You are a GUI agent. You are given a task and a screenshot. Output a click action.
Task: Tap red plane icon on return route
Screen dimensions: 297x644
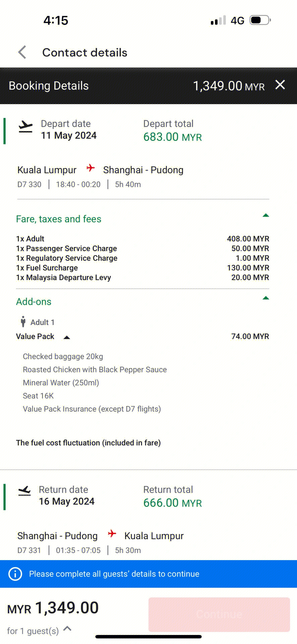[x=112, y=534]
